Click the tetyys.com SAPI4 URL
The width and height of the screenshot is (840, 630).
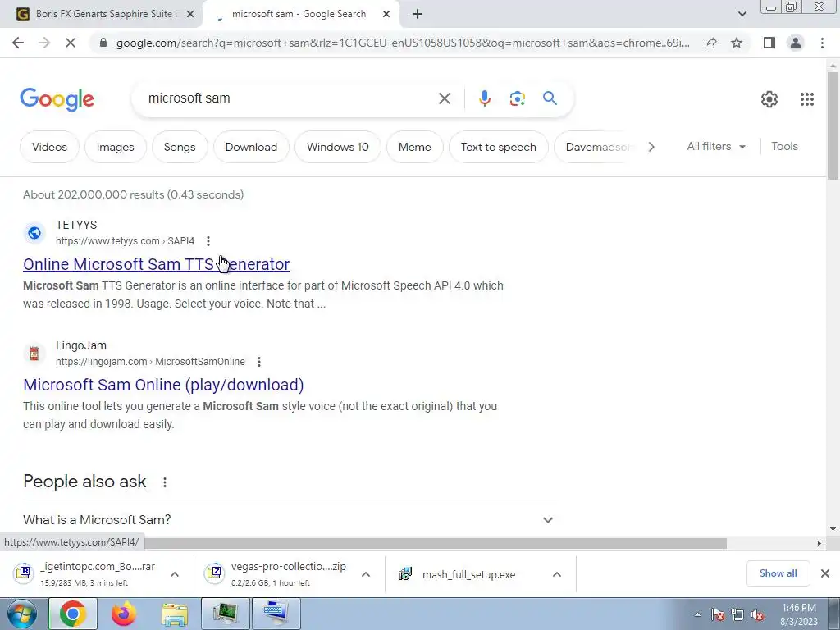pyautogui.click(x=125, y=241)
